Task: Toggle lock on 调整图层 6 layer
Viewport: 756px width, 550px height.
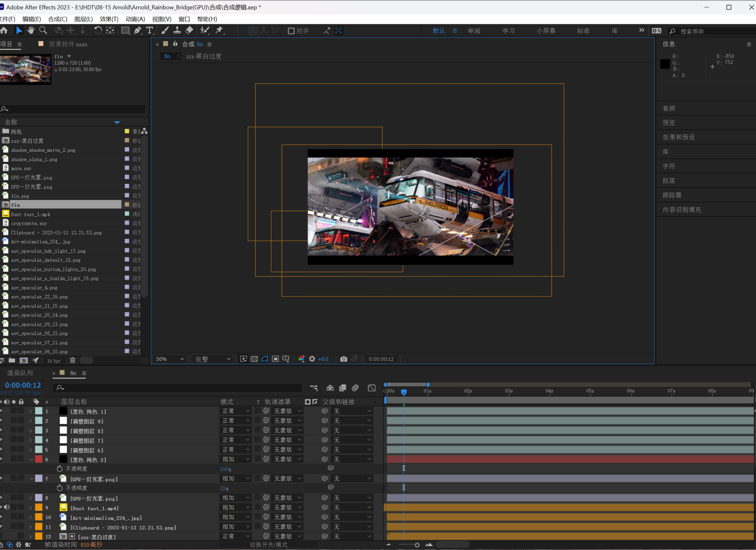Action: point(21,449)
